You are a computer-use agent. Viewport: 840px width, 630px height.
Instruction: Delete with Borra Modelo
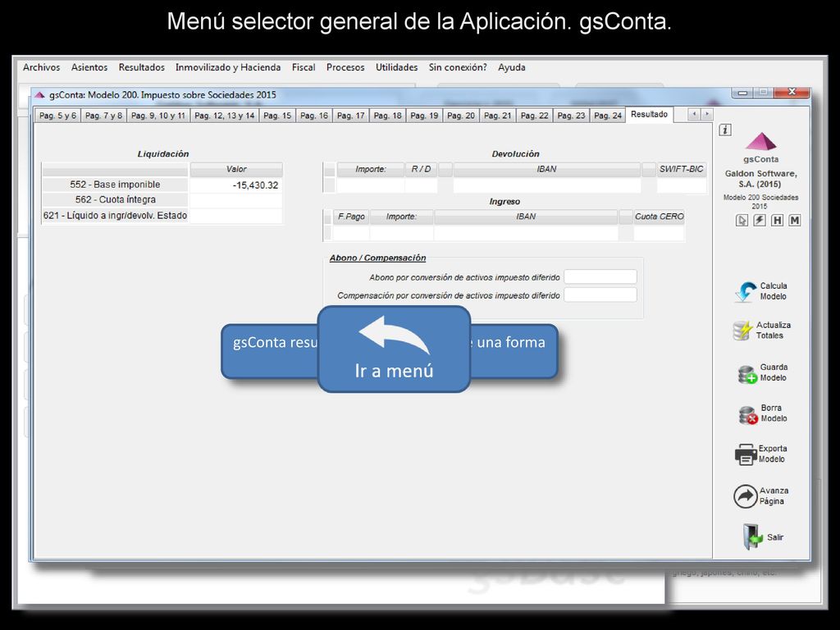click(762, 413)
